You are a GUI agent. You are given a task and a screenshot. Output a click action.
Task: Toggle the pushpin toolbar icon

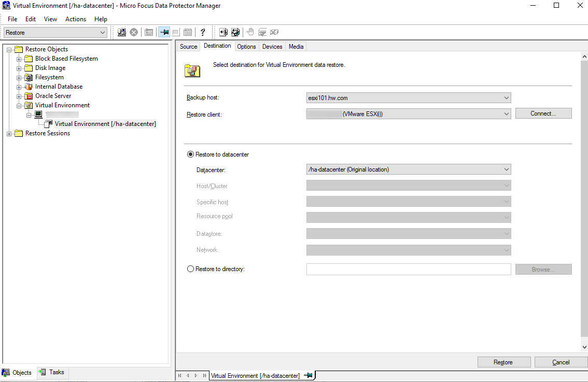[x=164, y=32]
